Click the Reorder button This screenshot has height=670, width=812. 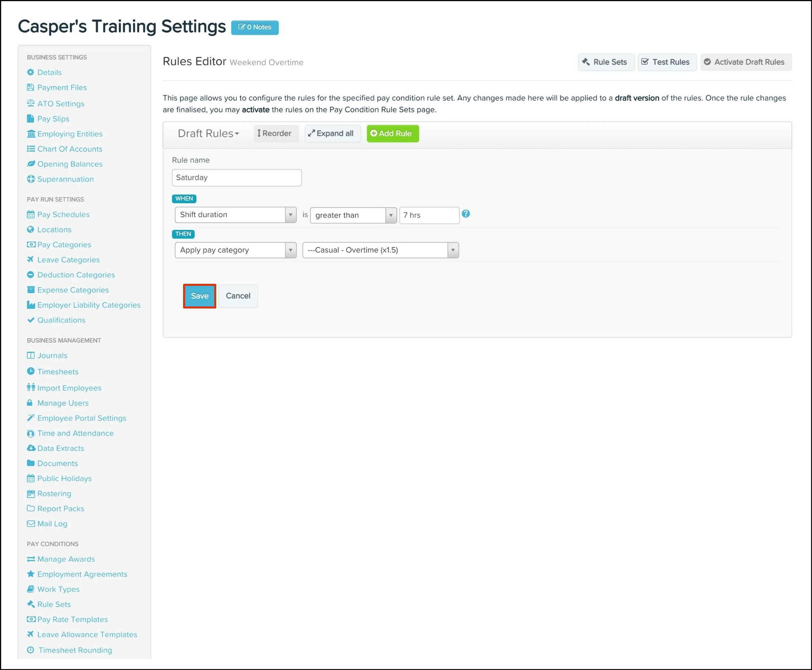275,133
